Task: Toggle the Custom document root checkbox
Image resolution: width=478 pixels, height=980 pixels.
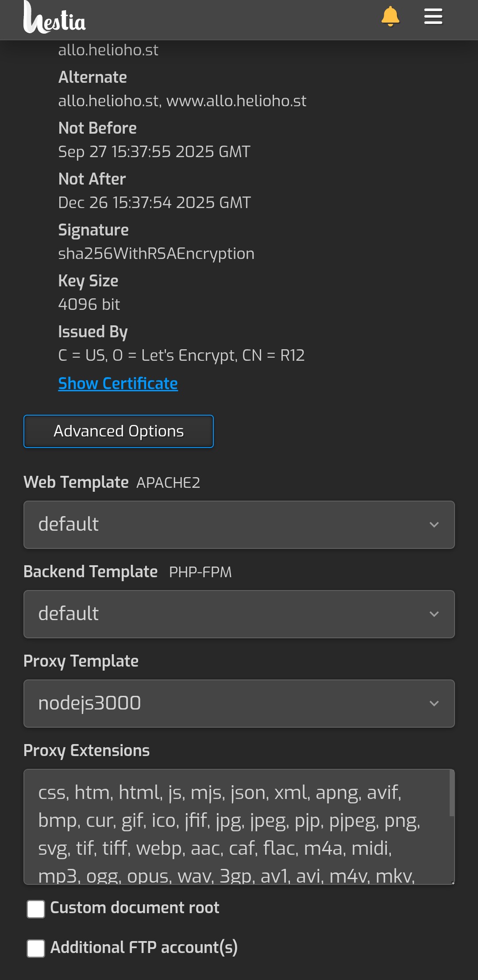Action: click(36, 909)
